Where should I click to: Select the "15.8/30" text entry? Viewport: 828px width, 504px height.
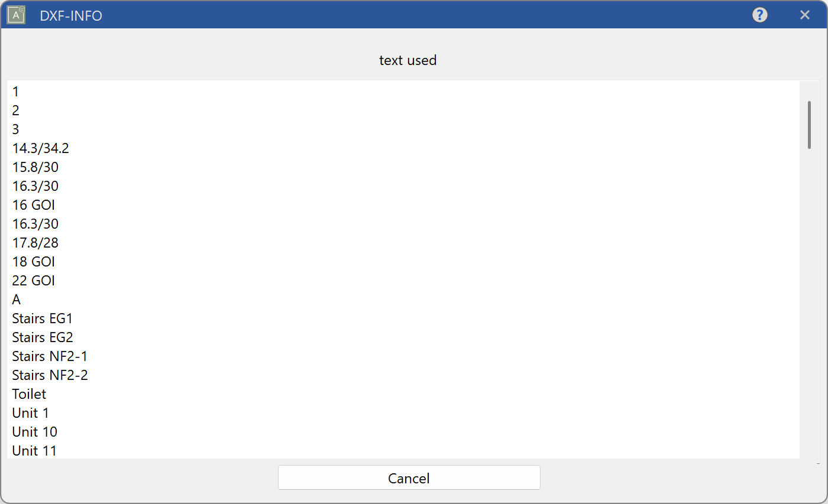coord(35,167)
